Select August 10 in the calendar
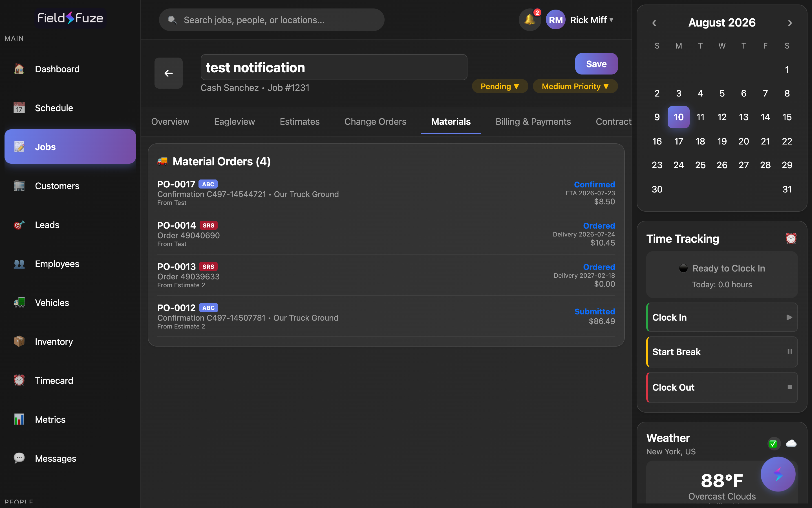The width and height of the screenshot is (812, 508). pos(678,117)
